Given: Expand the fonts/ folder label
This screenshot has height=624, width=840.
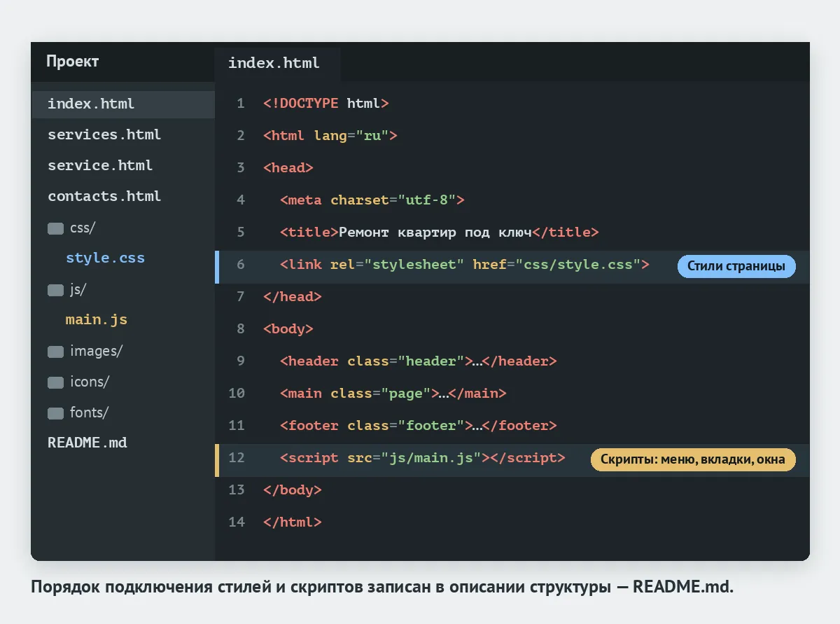Looking at the screenshot, I should tap(89, 413).
